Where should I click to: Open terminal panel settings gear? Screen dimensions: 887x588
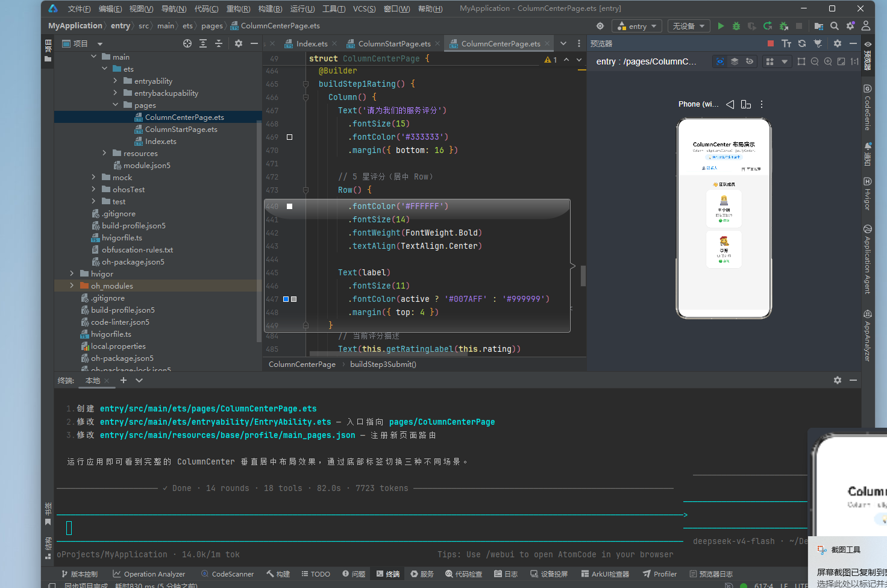(838, 380)
